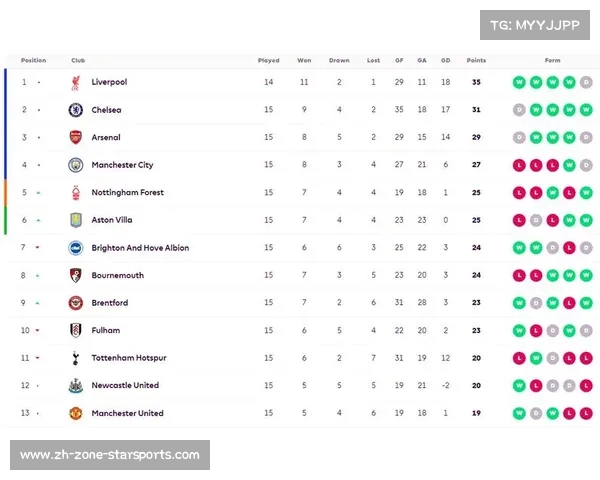Click the Arsenal club crest
Viewport: 600px width, 480px height.
(76, 137)
